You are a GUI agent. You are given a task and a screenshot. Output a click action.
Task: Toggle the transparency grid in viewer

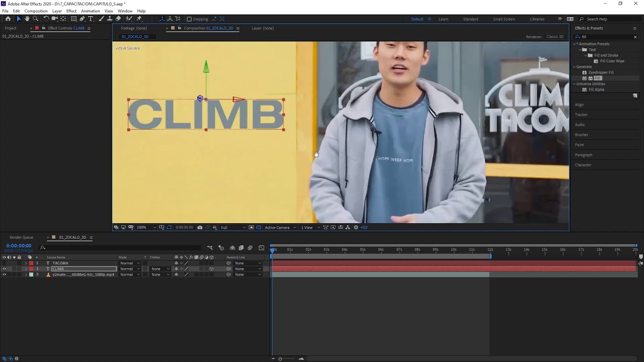[259, 227]
